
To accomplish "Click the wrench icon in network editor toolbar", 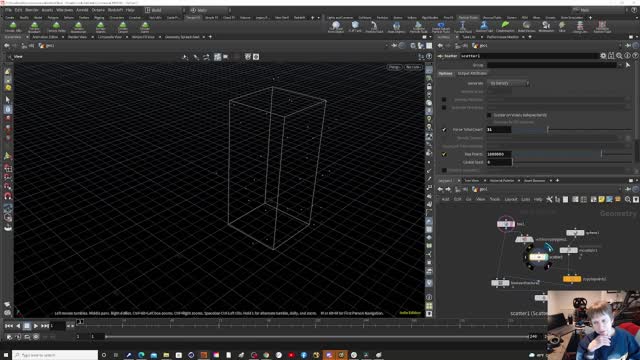I will 549,199.
